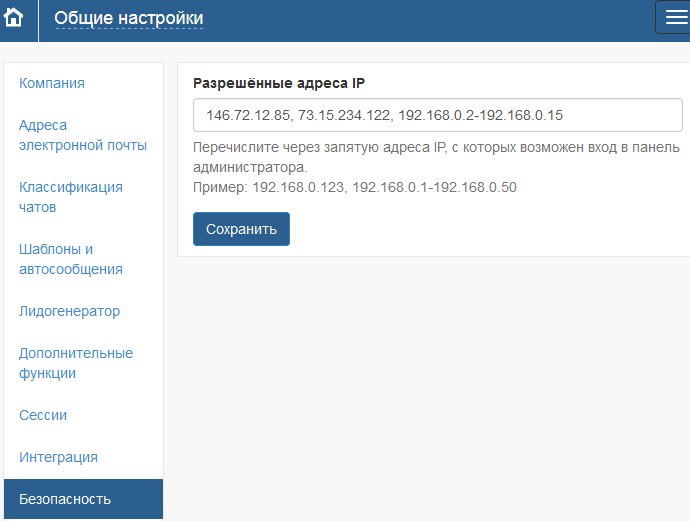Click the home icon in the header
This screenshot has width=690, height=521.
(x=15, y=18)
